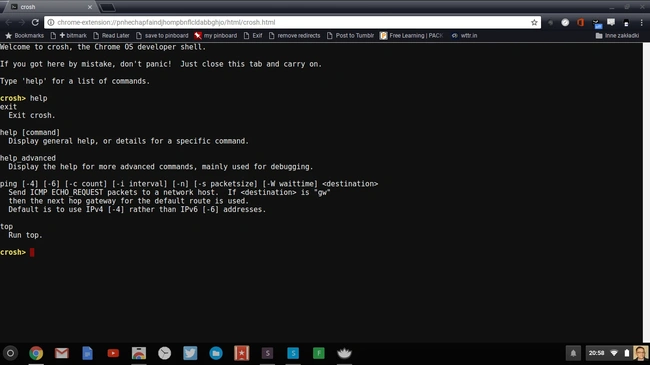650x365 pixels.
Task: Launch Chrome from the shelf
Action: coord(36,353)
